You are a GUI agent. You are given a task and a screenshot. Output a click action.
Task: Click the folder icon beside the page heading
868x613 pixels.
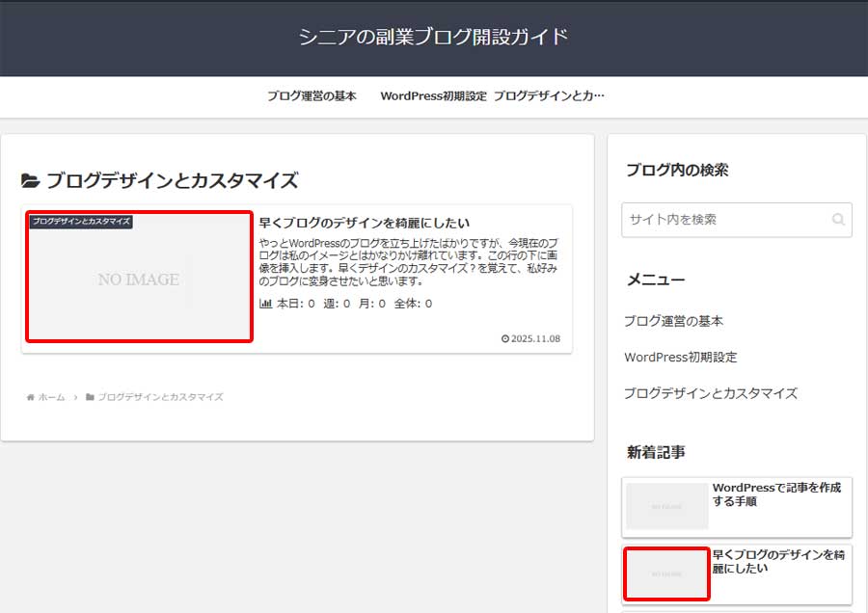coord(29,179)
